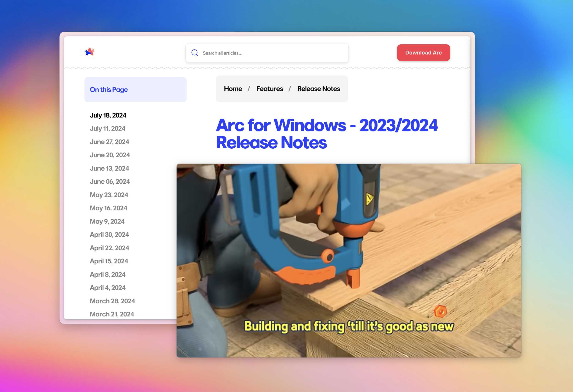Image resolution: width=573 pixels, height=392 pixels.
Task: Jump to March 21, 2024 notes
Action: (x=112, y=314)
